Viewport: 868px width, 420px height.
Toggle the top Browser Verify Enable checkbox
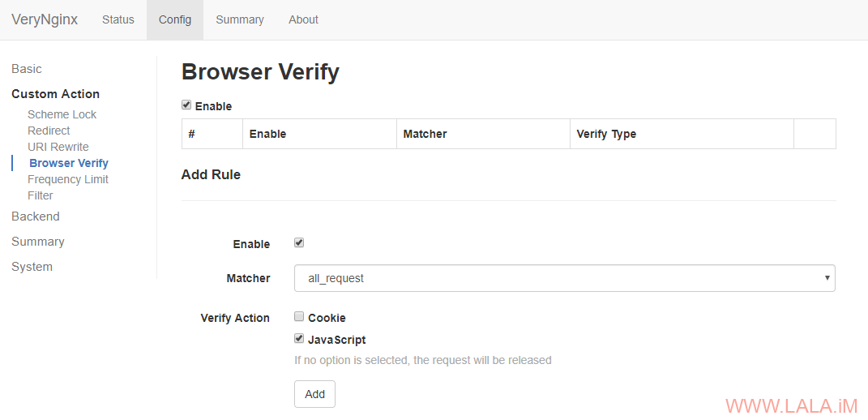186,105
